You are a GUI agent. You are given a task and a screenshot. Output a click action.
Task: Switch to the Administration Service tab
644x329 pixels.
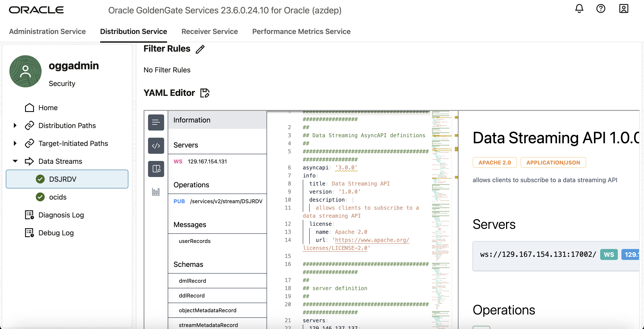pyautogui.click(x=47, y=32)
